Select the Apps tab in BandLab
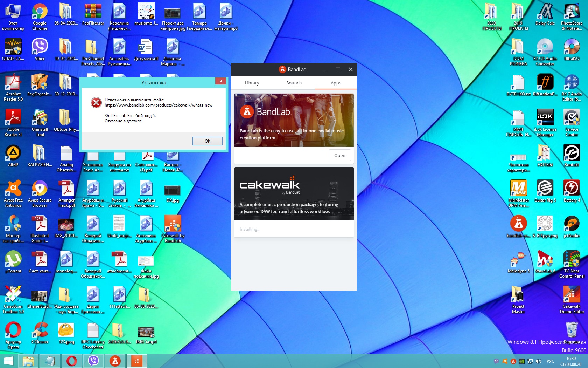The image size is (588, 368). pyautogui.click(x=336, y=83)
